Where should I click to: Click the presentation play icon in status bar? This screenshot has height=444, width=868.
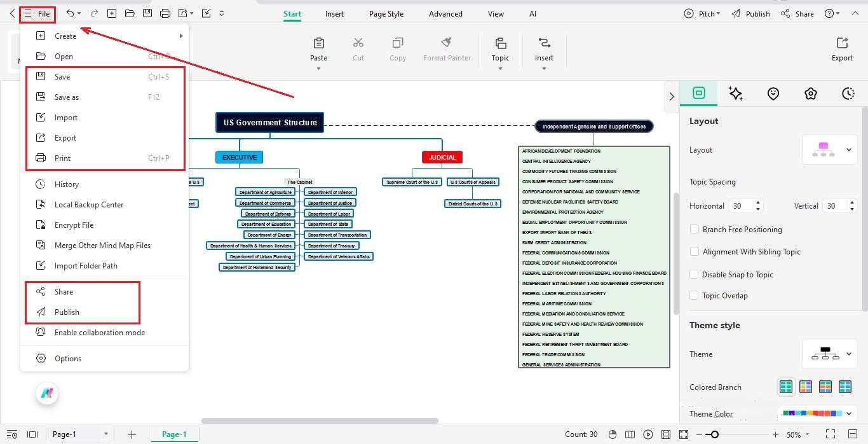tap(648, 434)
